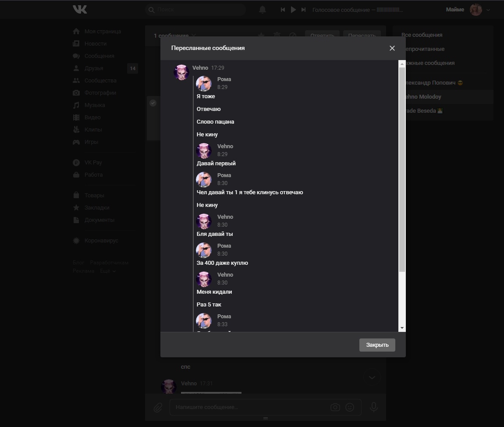This screenshot has height=427, width=504.
Task: Play the voice message in header player
Action: [x=293, y=10]
